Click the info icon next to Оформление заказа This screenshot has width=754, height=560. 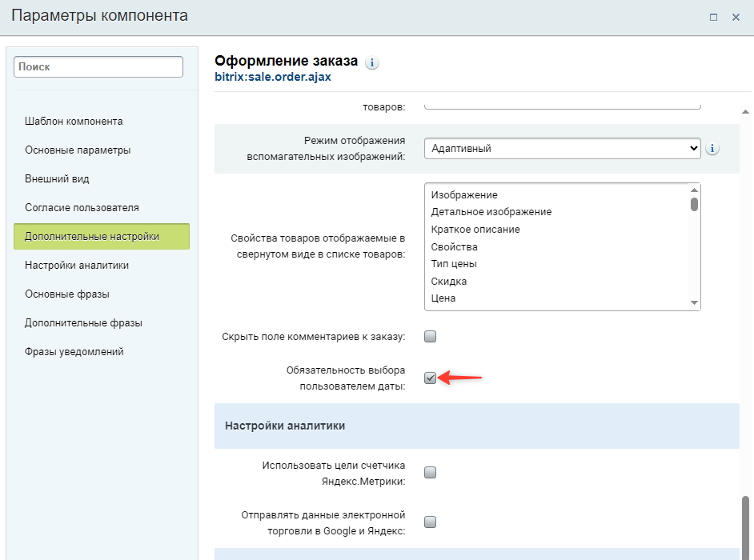click(x=371, y=63)
